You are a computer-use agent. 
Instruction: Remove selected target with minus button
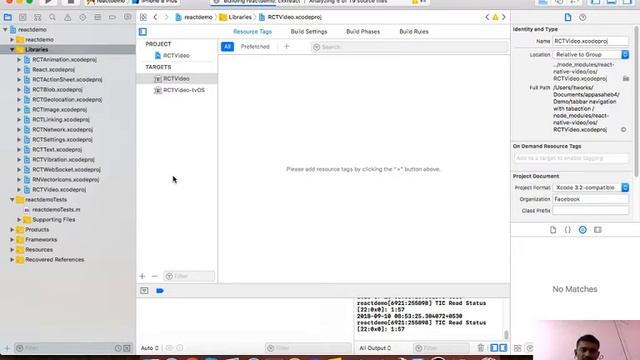coord(155,276)
